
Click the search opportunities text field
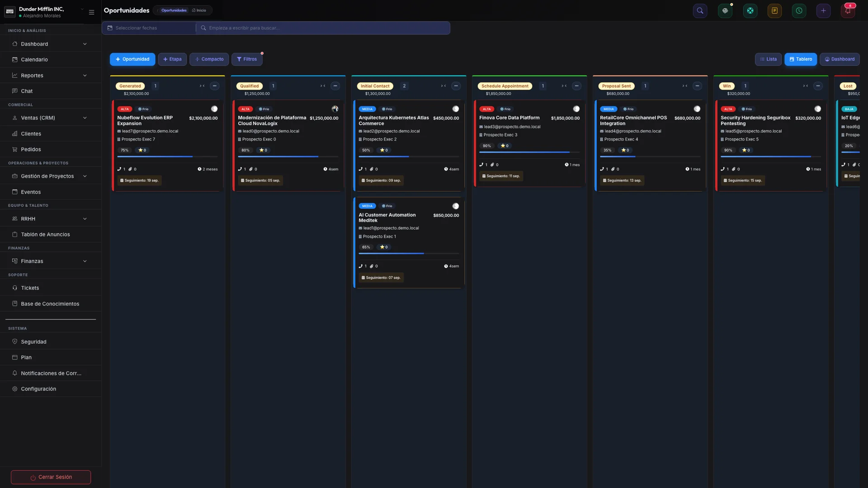tap(323, 28)
